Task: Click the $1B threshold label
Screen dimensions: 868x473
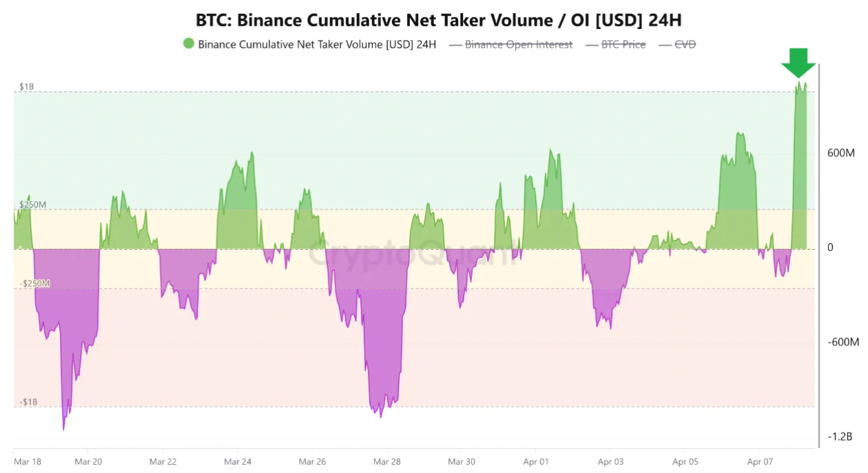Action: tap(26, 87)
